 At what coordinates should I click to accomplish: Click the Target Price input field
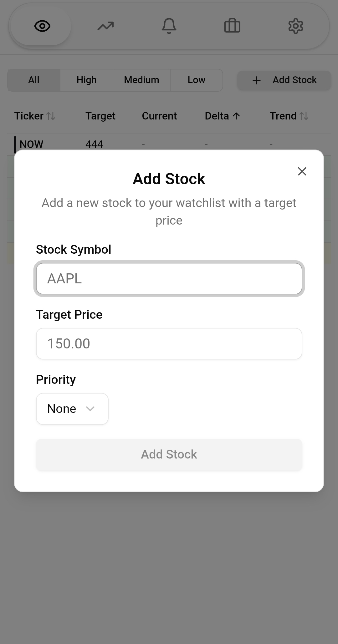click(x=169, y=344)
